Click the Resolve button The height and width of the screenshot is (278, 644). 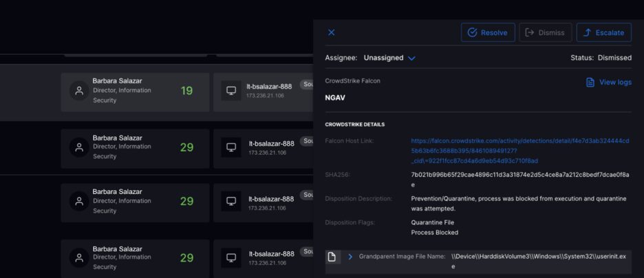pos(488,32)
